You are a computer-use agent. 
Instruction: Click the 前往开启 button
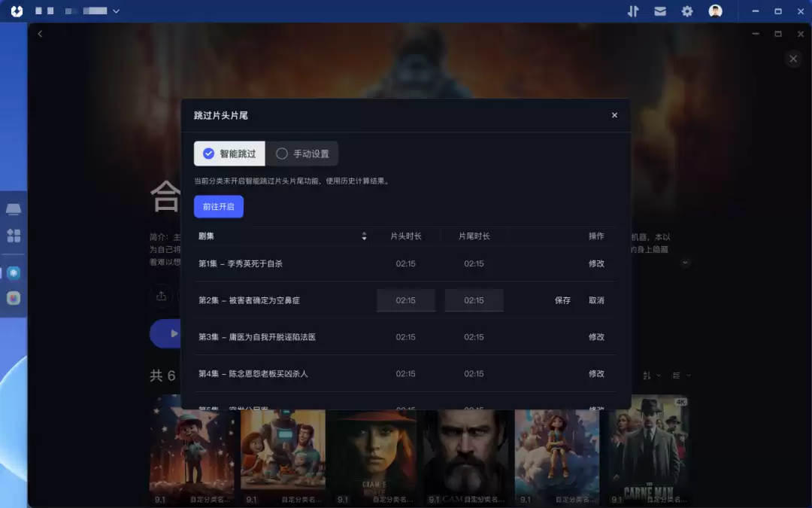tap(218, 205)
